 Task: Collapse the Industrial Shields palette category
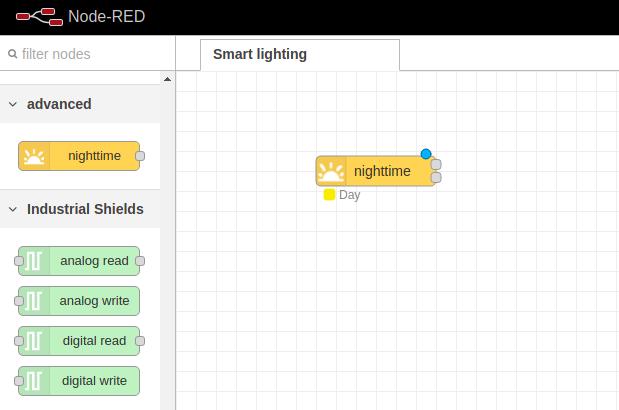[x=80, y=209]
